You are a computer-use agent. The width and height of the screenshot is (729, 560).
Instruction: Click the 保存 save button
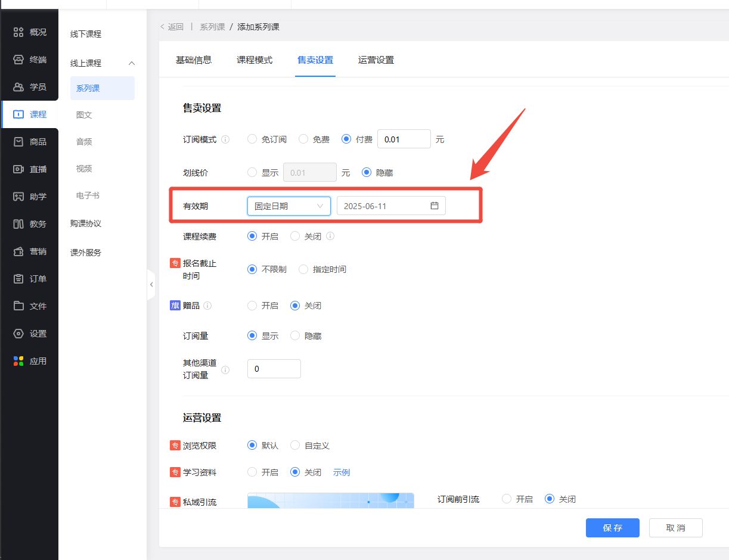pyautogui.click(x=612, y=528)
